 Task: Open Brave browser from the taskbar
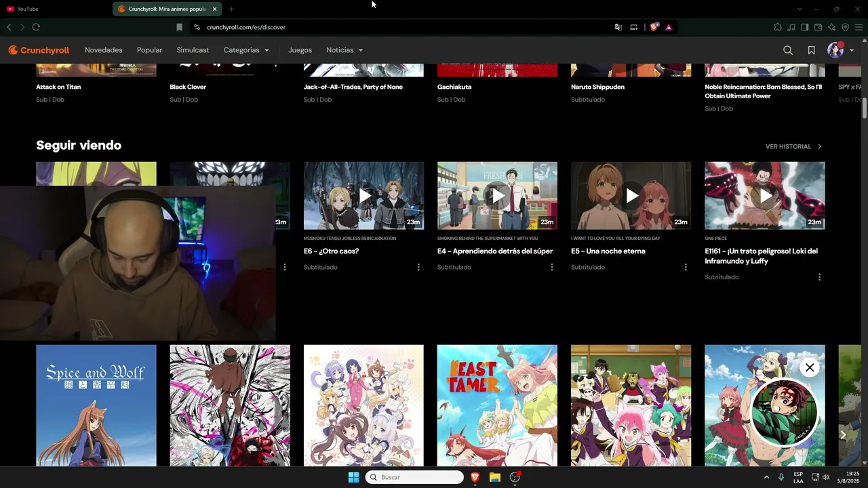point(475,477)
